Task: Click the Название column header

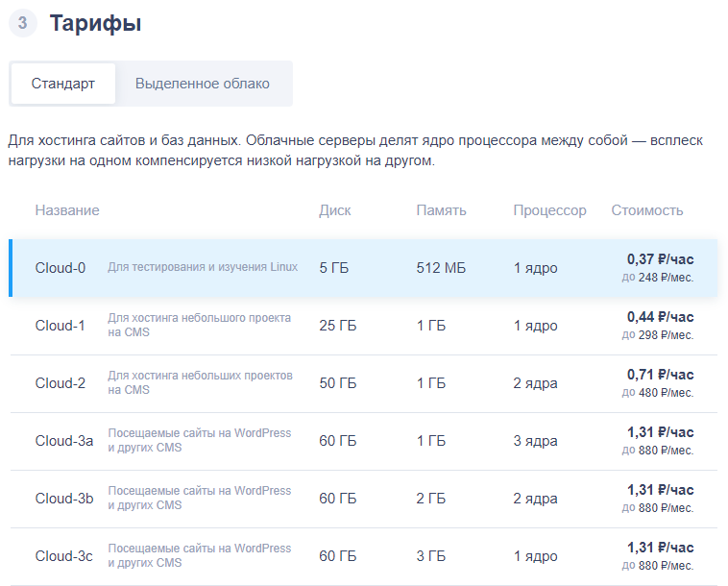Action: pyautogui.click(x=67, y=210)
